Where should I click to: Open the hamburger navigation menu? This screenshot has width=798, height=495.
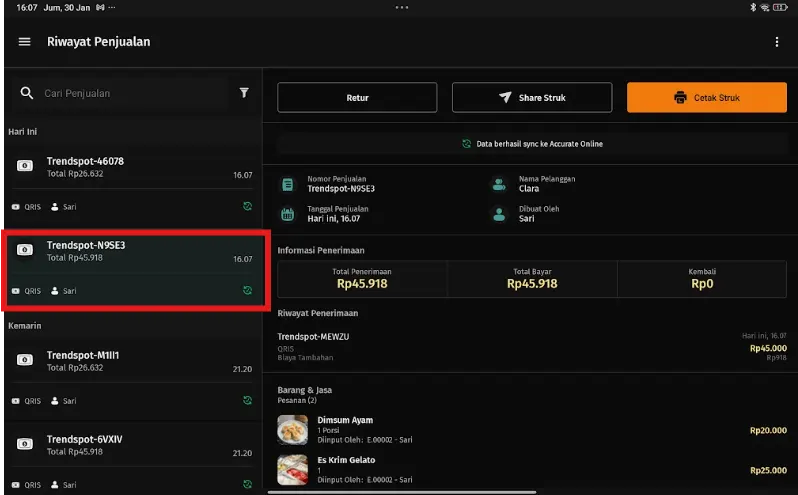coord(25,42)
